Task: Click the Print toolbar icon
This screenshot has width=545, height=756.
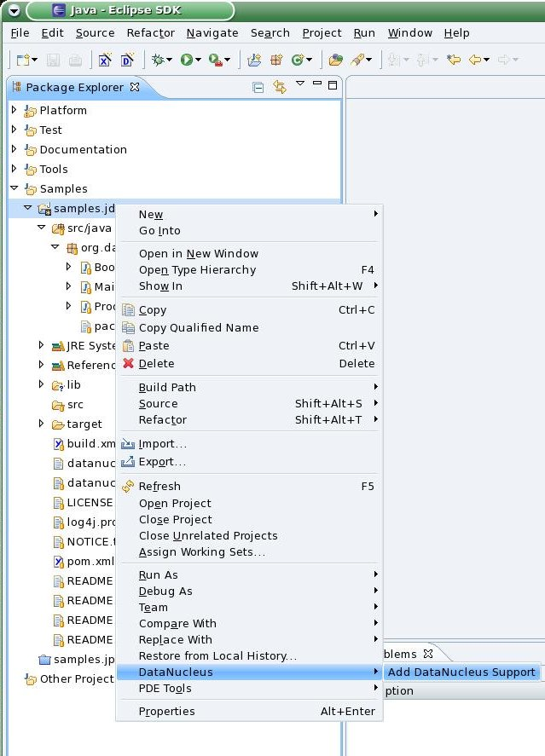Action: click(75, 60)
